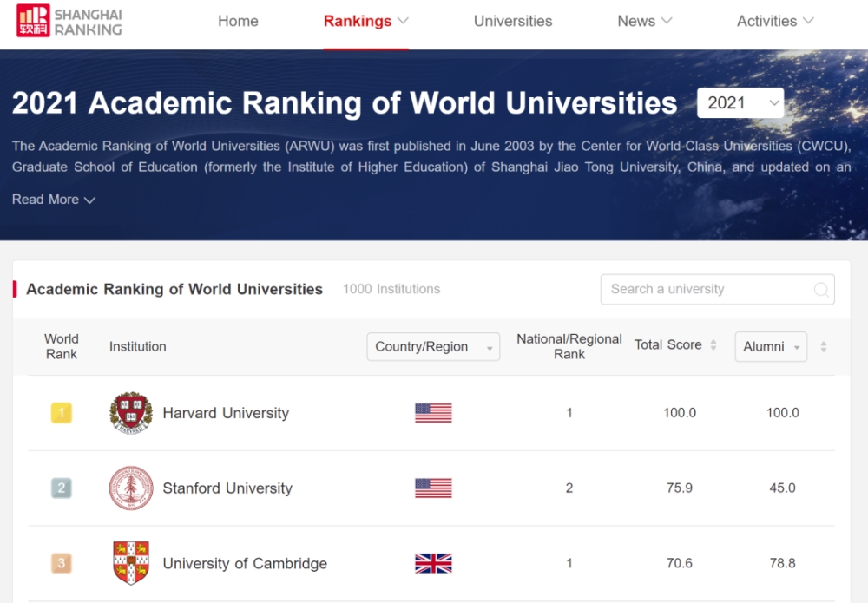Viewport: 868px width, 603px height.
Task: Expand the Rankings menu
Action: pyautogui.click(x=366, y=21)
